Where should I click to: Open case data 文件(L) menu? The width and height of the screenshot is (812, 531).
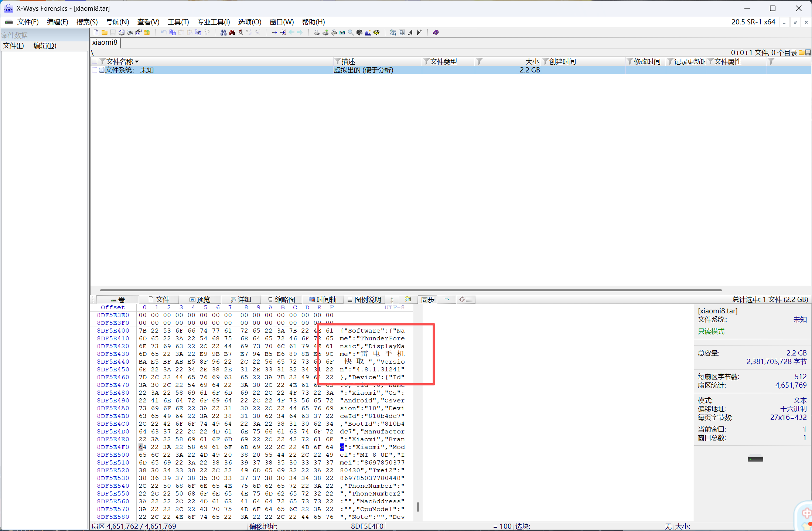coord(14,45)
